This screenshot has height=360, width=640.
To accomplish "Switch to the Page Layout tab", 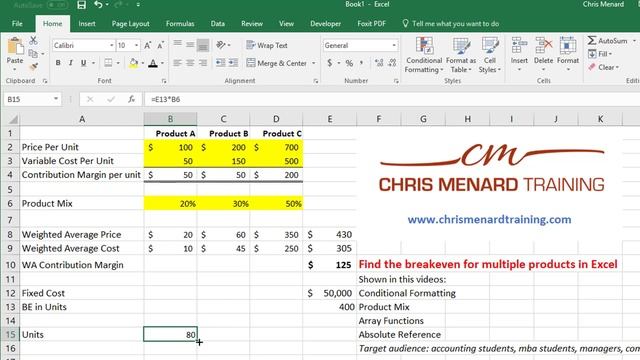I will [131, 24].
